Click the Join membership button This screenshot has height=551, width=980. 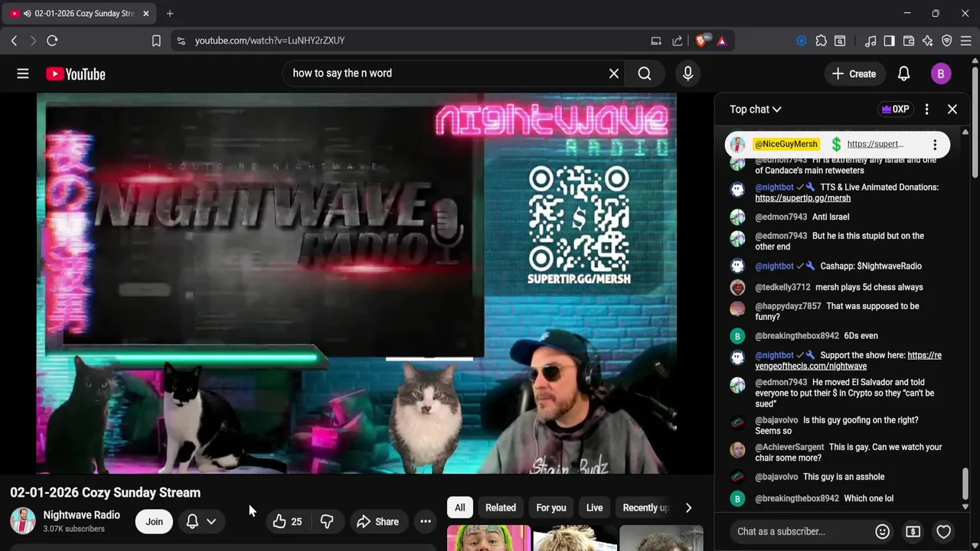click(x=155, y=522)
